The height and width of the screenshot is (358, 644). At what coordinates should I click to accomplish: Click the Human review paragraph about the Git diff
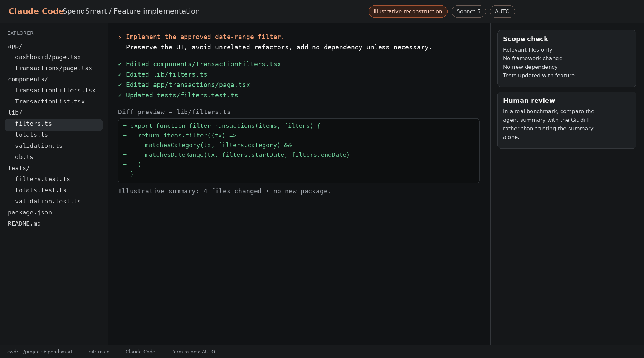[x=549, y=124]
